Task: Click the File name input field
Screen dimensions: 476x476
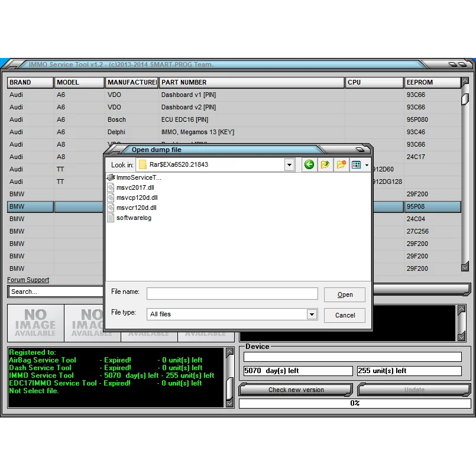Action: [x=232, y=293]
